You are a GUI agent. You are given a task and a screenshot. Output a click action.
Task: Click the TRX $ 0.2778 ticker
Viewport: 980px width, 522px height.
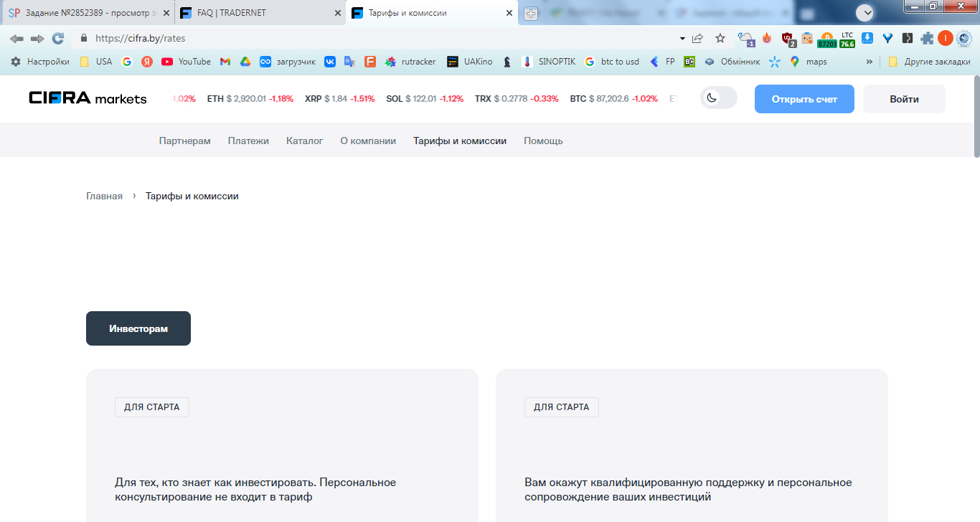[x=517, y=99]
